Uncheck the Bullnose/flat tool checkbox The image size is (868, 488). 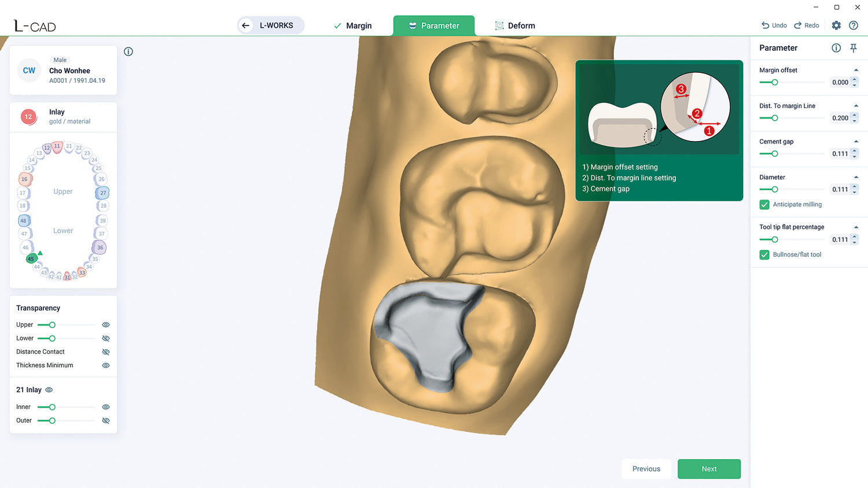pos(764,255)
